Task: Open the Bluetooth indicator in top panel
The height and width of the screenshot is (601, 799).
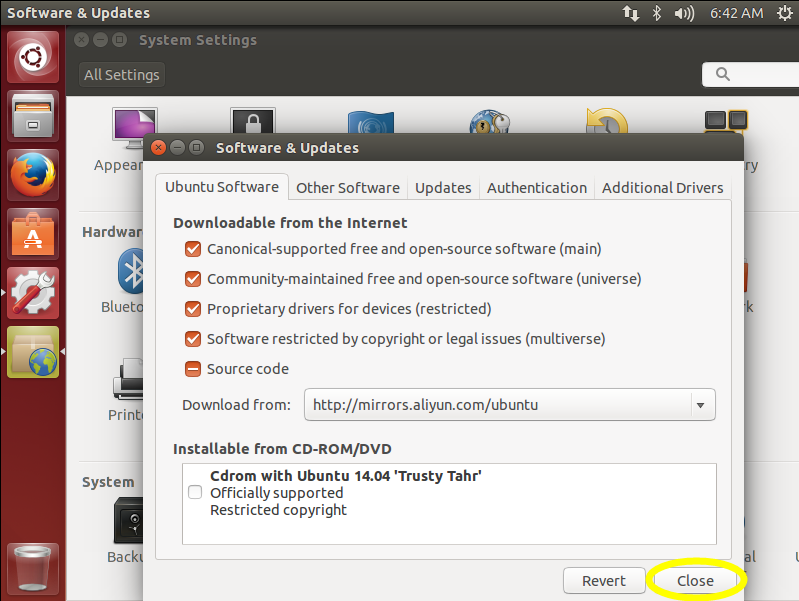Action: tap(657, 13)
